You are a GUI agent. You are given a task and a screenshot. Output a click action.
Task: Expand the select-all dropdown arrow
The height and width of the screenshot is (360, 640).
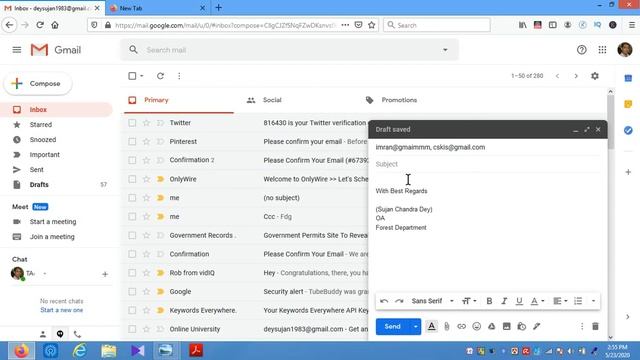coord(142,76)
